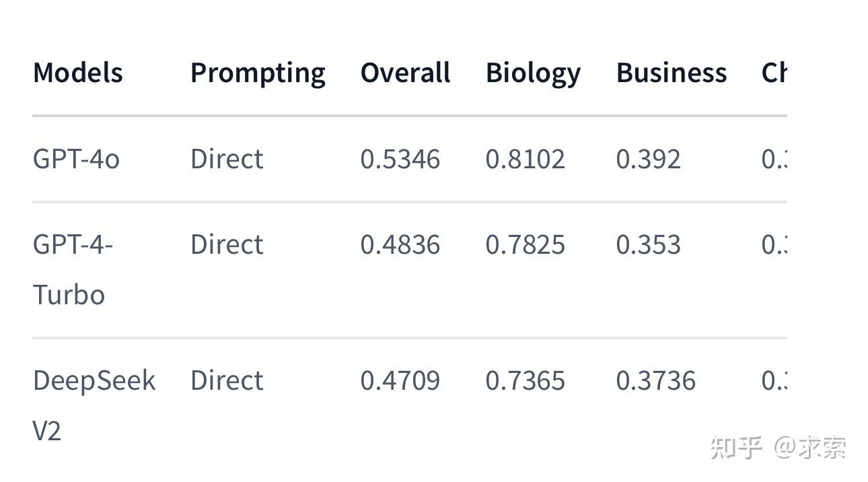Click the Overall column header
The height and width of the screenshot is (482, 868).
405,73
